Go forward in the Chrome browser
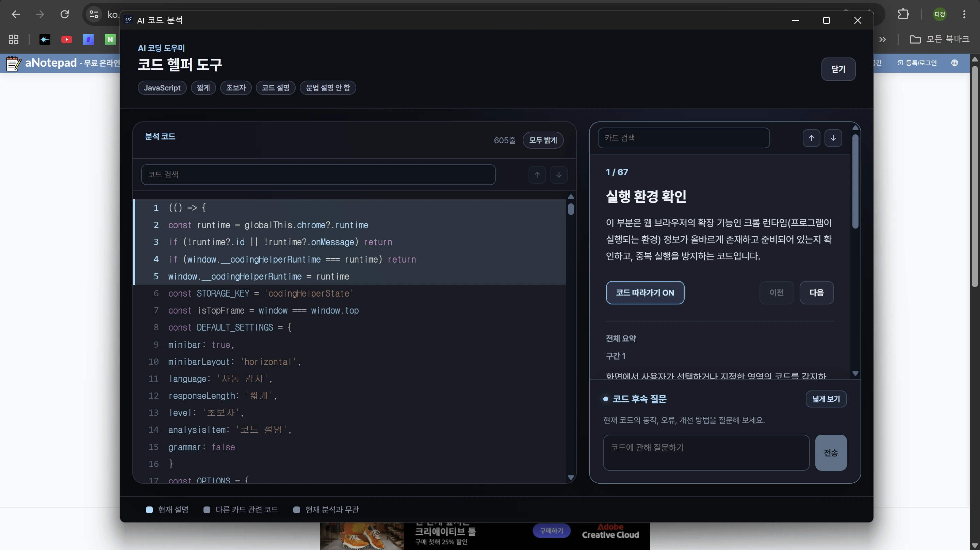 pos(40,14)
